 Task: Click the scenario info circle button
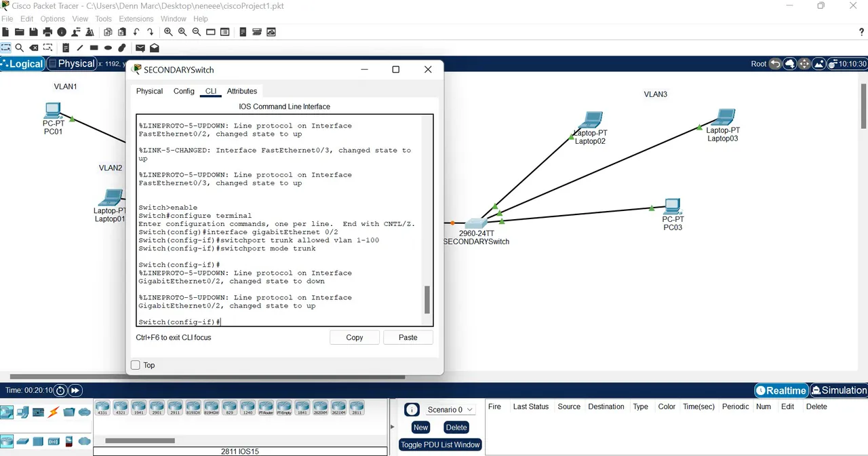coord(412,410)
